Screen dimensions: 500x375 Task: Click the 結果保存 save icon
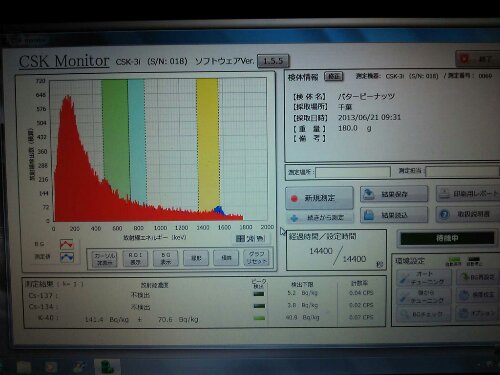tap(369, 194)
